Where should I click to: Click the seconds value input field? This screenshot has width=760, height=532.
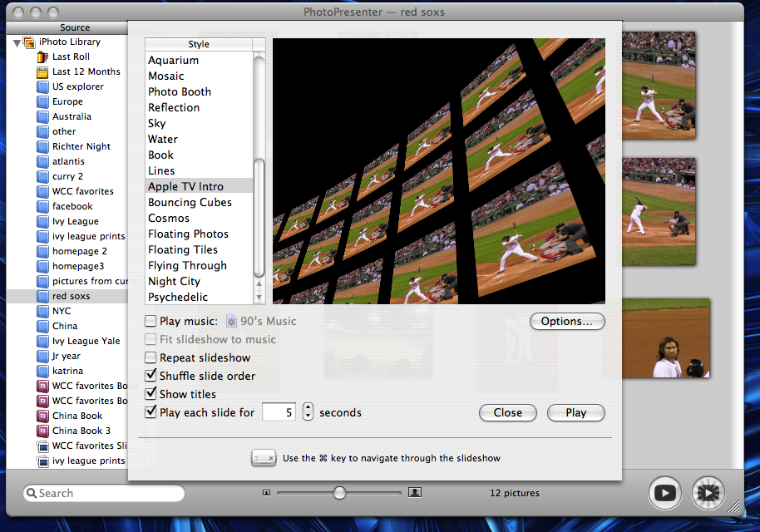(x=279, y=412)
